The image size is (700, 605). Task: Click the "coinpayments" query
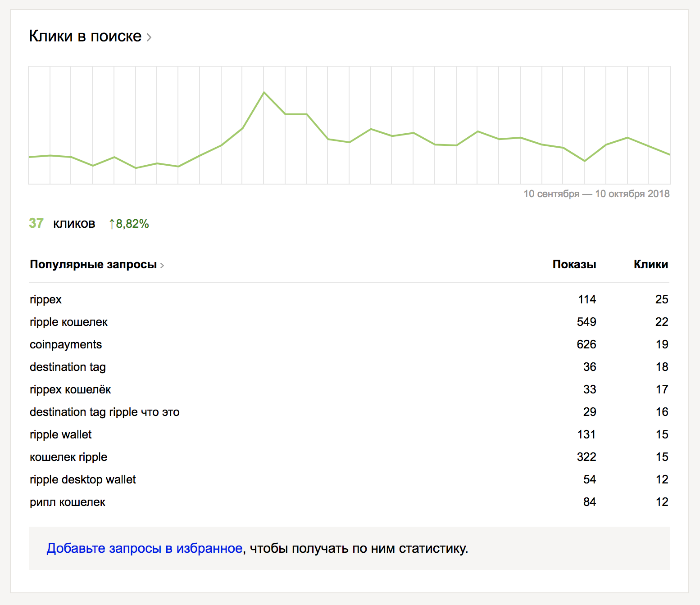click(x=66, y=344)
